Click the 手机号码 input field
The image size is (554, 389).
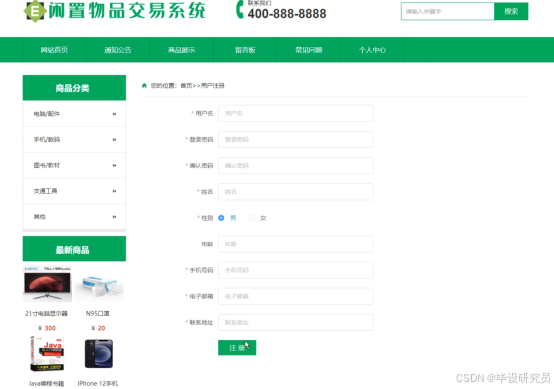pyautogui.click(x=295, y=270)
